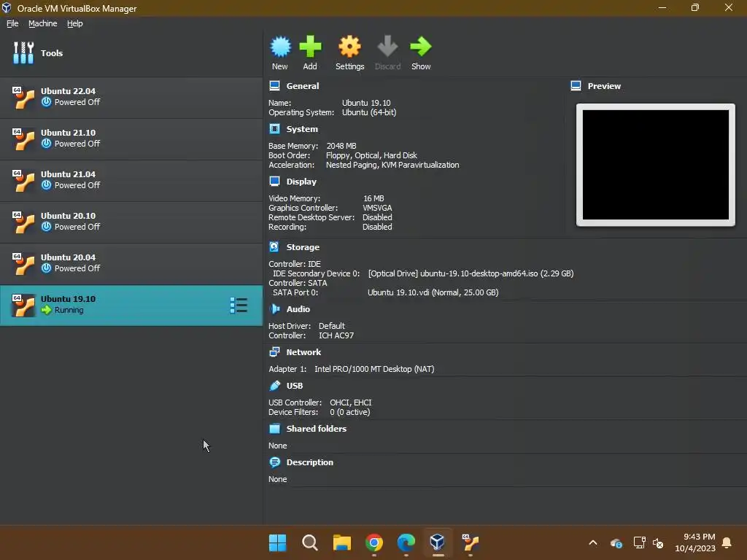
Task: Click the grayed-out Discard arrow icon
Action: tap(387, 47)
